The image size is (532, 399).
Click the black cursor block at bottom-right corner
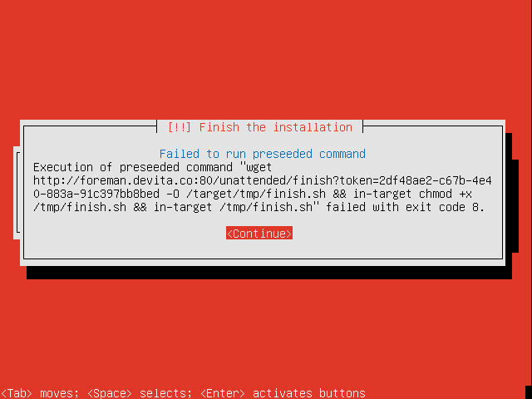point(529,392)
